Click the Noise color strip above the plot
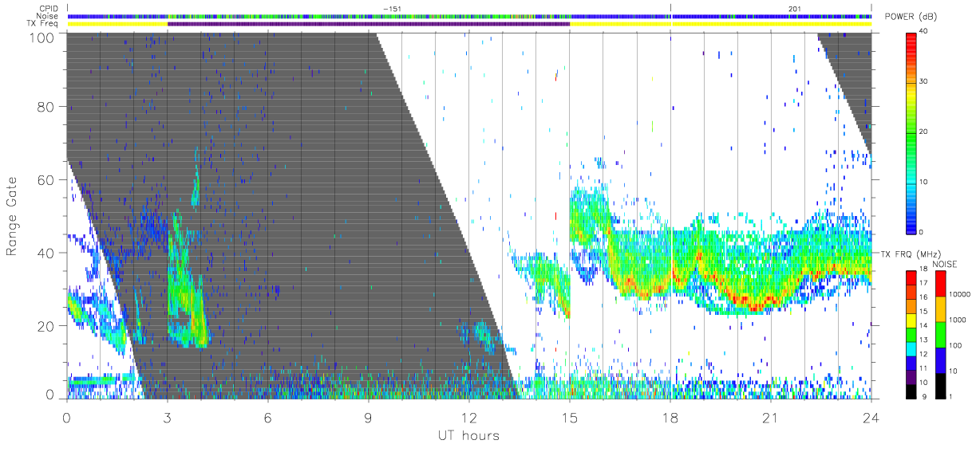 pos(469,16)
